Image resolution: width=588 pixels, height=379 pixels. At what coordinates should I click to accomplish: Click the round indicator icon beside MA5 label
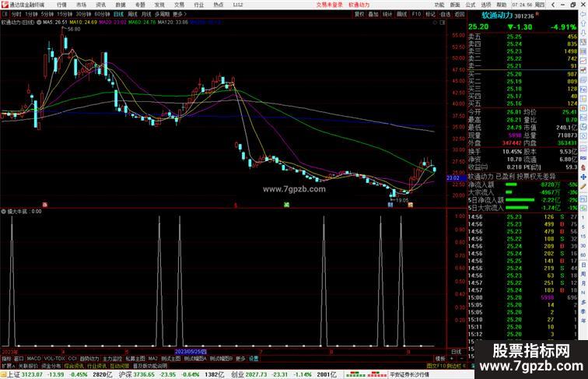39,23
